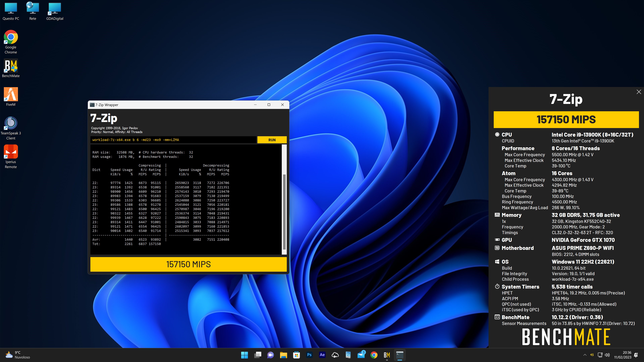Click Ring Frequency 4500.00 MHz value
644x362 pixels.
[564, 202]
